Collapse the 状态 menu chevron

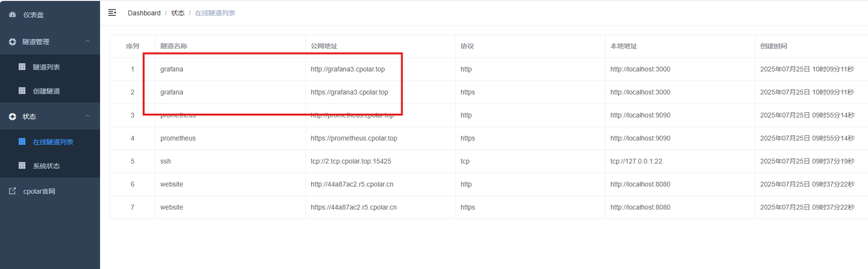(x=88, y=116)
